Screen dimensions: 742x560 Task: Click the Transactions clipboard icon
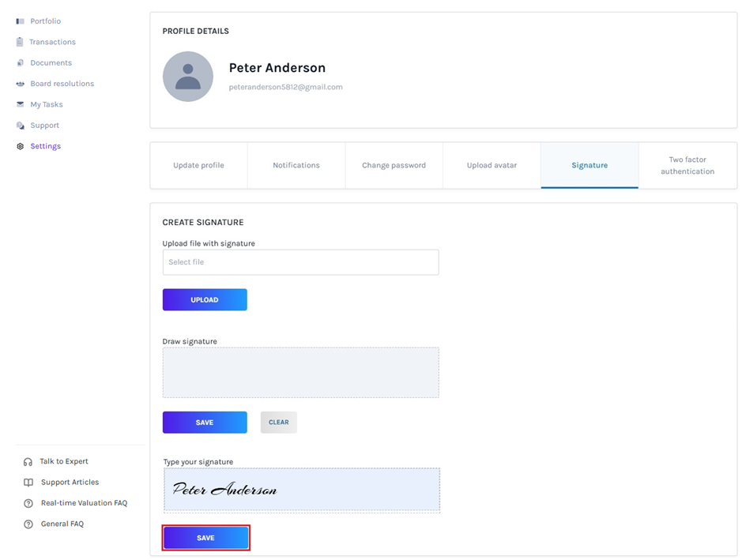[x=20, y=42]
